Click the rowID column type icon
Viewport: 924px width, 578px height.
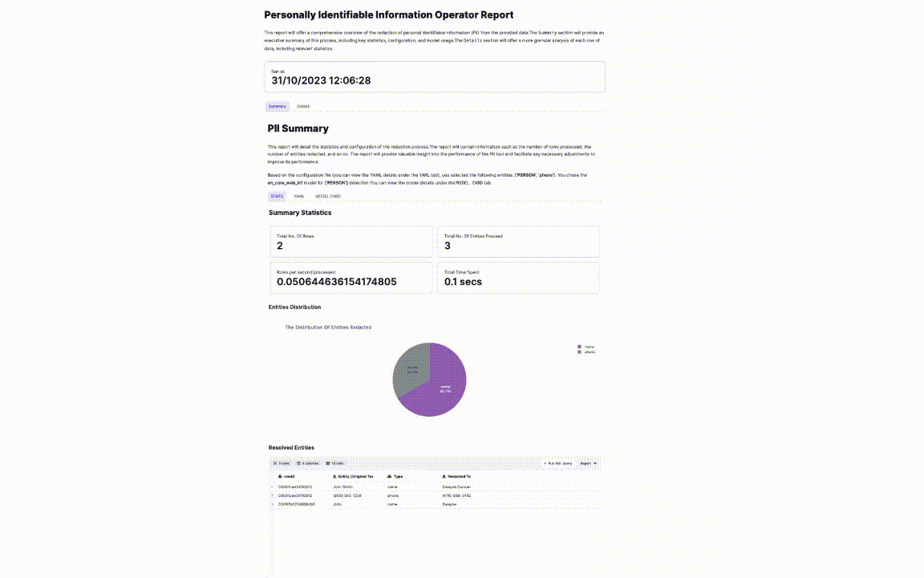(279, 476)
